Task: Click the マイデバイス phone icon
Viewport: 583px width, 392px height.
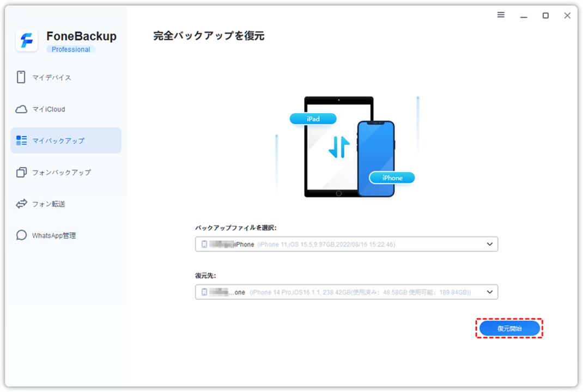Action: (21, 77)
